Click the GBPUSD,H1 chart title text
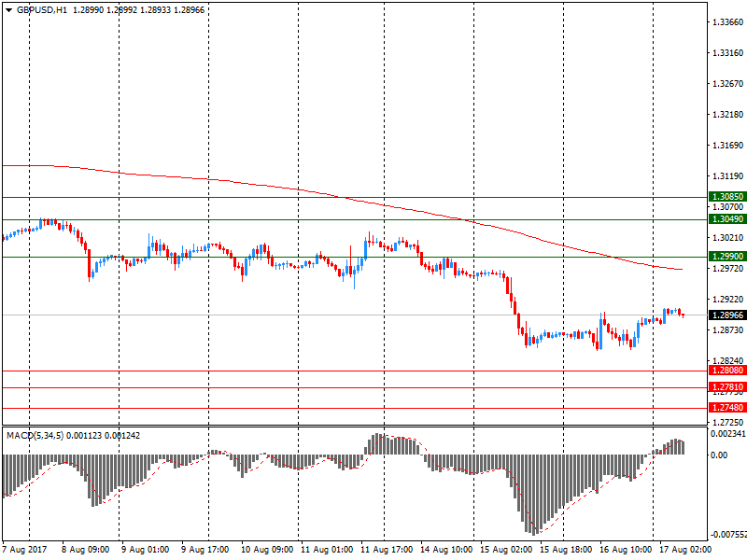The image size is (747, 560). tap(42, 10)
